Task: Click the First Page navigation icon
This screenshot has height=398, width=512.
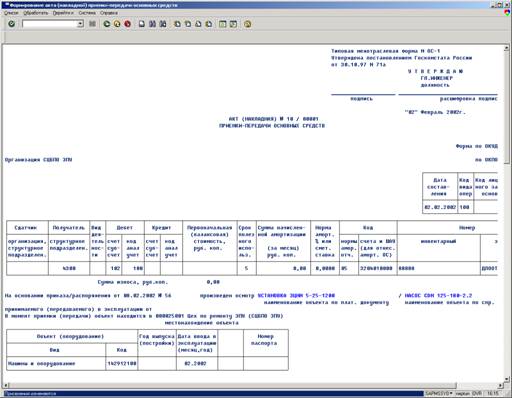Action: click(177, 24)
